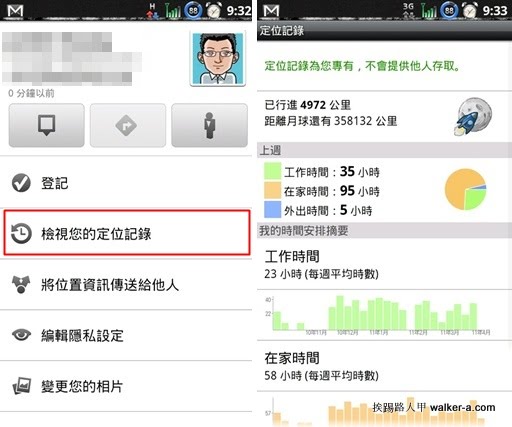Tap the location history clock icon
This screenshot has height=427, width=512.
point(21,233)
